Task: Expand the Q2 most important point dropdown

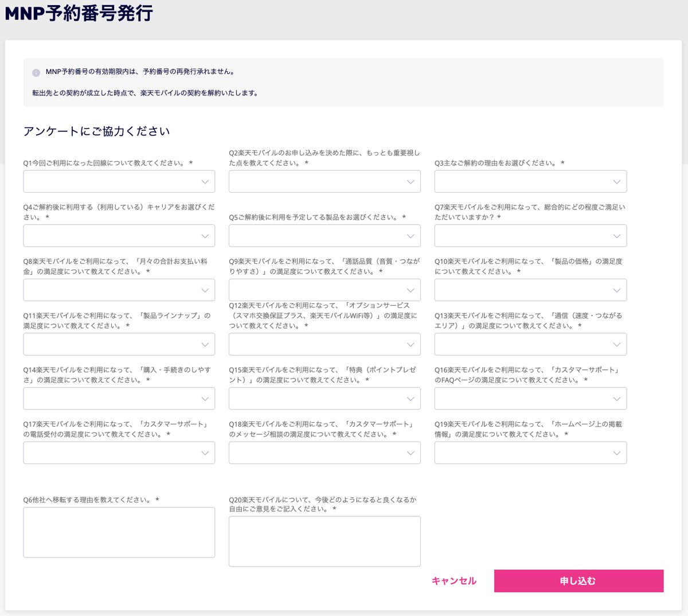Action: [325, 182]
